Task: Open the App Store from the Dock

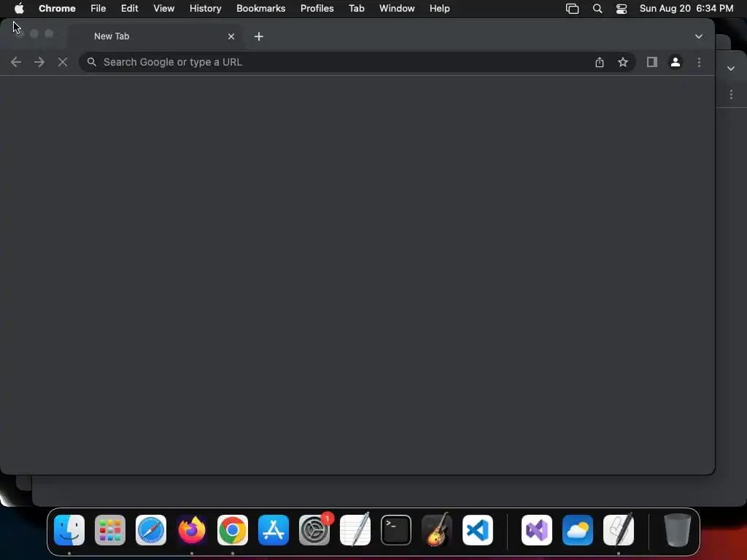Action: coord(274,530)
